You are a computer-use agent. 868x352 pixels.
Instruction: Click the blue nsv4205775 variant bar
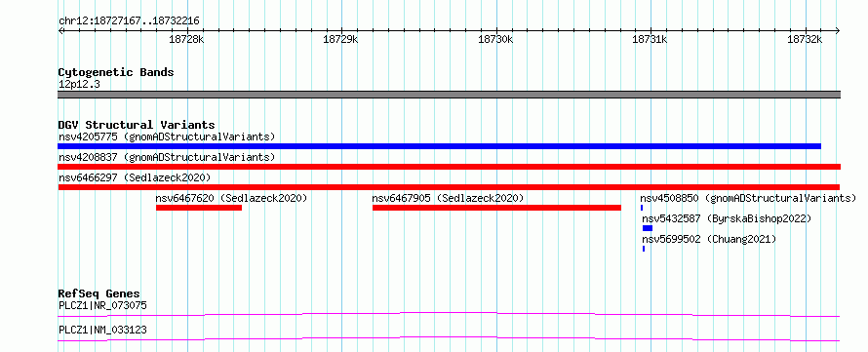pos(439,146)
